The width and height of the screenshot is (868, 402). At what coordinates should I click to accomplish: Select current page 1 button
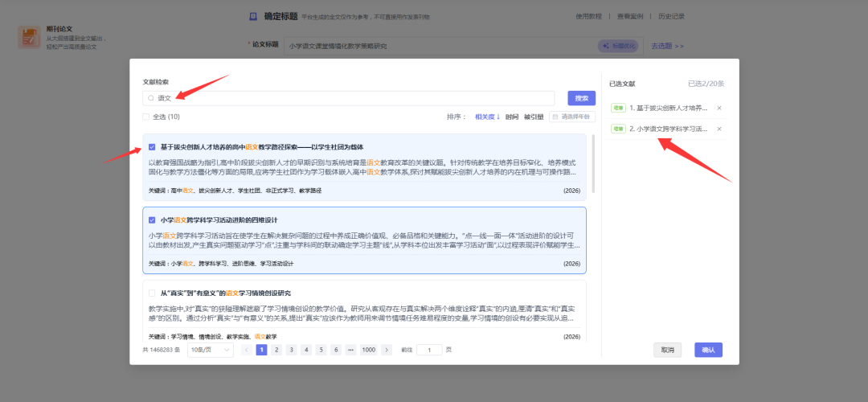click(261, 350)
